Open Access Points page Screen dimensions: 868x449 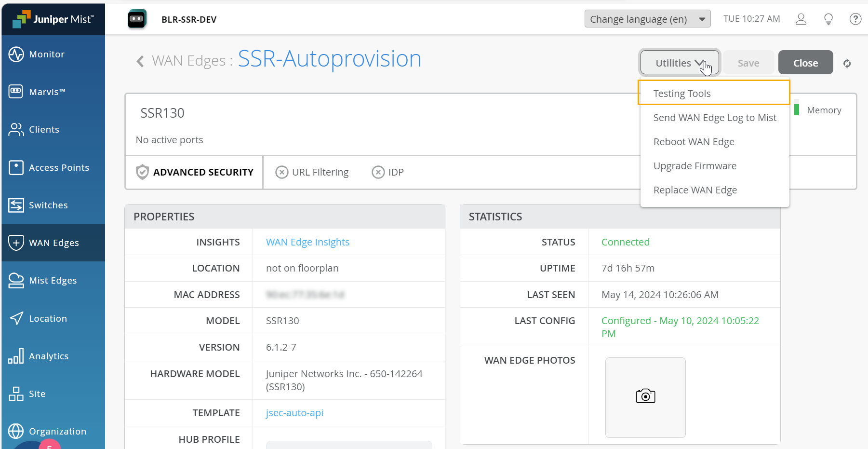click(x=53, y=167)
